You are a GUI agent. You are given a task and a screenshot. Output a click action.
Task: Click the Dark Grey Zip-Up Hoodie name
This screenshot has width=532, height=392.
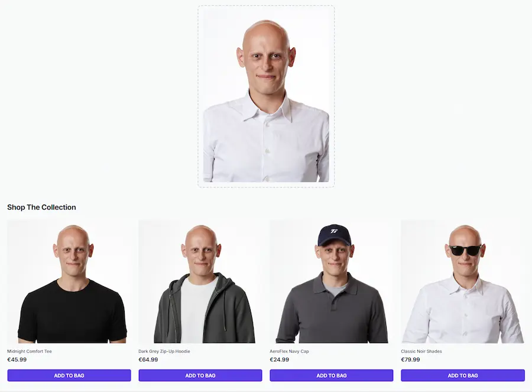[164, 351]
